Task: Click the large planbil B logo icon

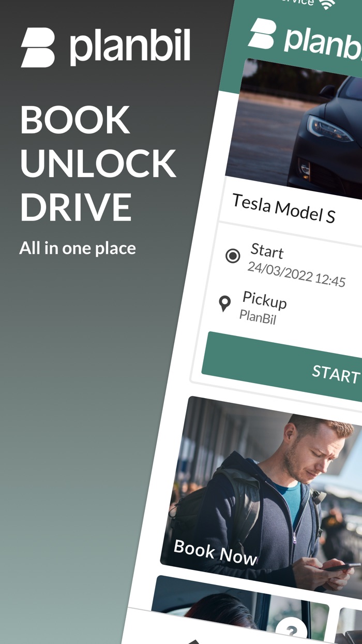Action: pos(38,48)
